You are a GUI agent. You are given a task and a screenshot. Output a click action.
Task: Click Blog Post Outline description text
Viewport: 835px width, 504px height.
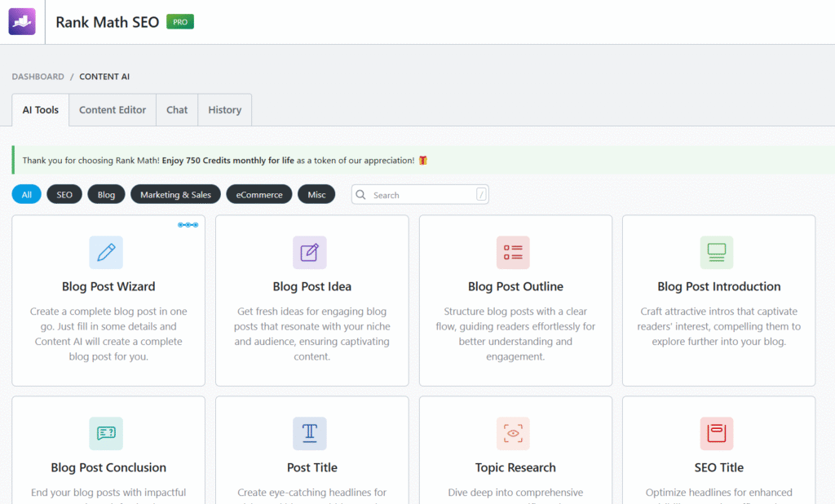click(515, 334)
